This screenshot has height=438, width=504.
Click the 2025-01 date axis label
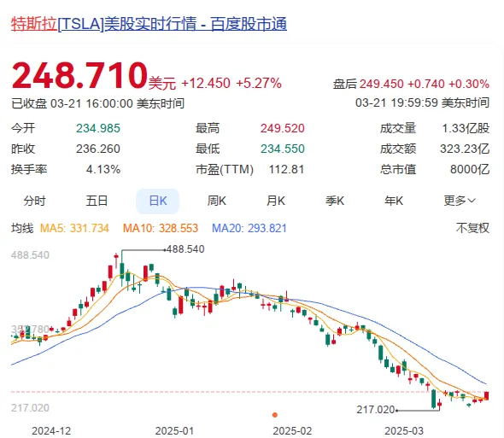coord(174,431)
